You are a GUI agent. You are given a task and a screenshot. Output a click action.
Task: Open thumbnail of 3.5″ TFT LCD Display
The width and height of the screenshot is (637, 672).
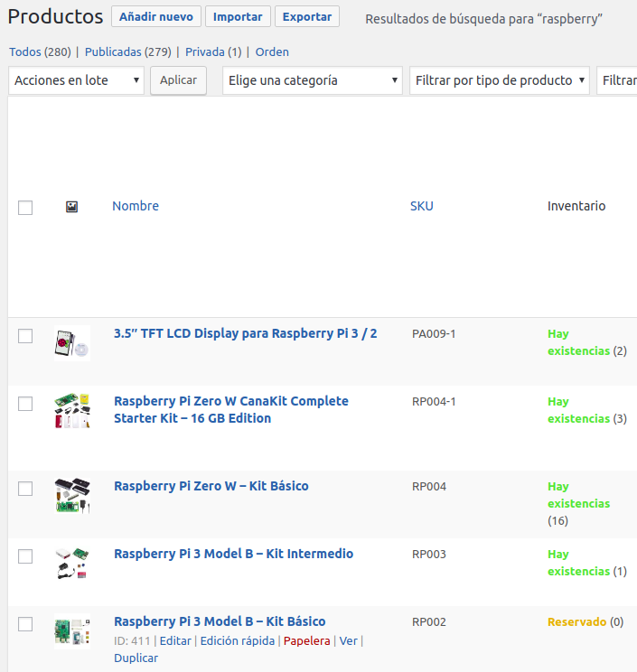(x=72, y=343)
